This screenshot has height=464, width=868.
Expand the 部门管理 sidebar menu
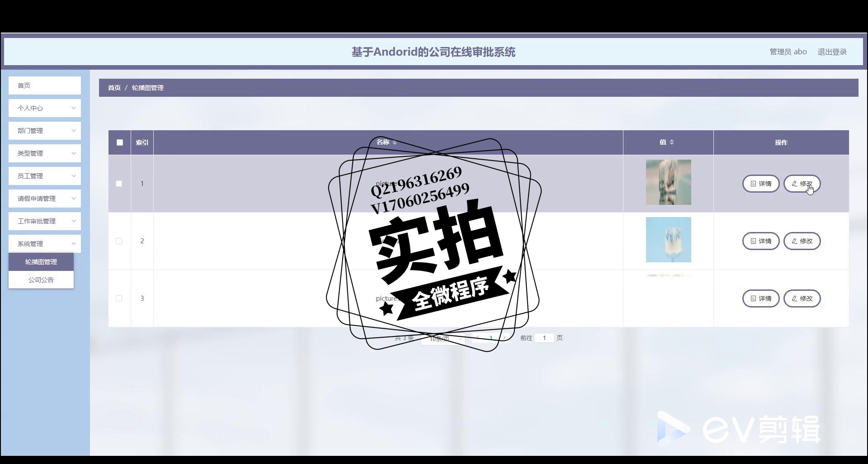(x=44, y=131)
